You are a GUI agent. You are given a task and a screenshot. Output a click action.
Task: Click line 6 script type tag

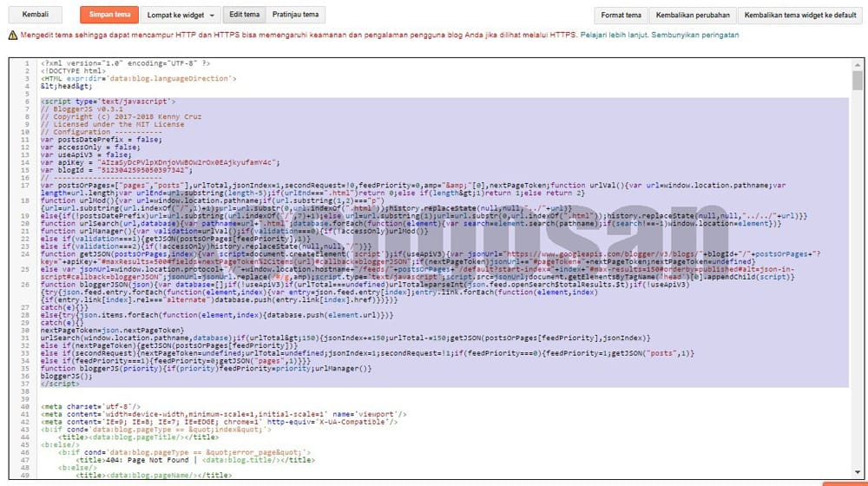point(108,102)
